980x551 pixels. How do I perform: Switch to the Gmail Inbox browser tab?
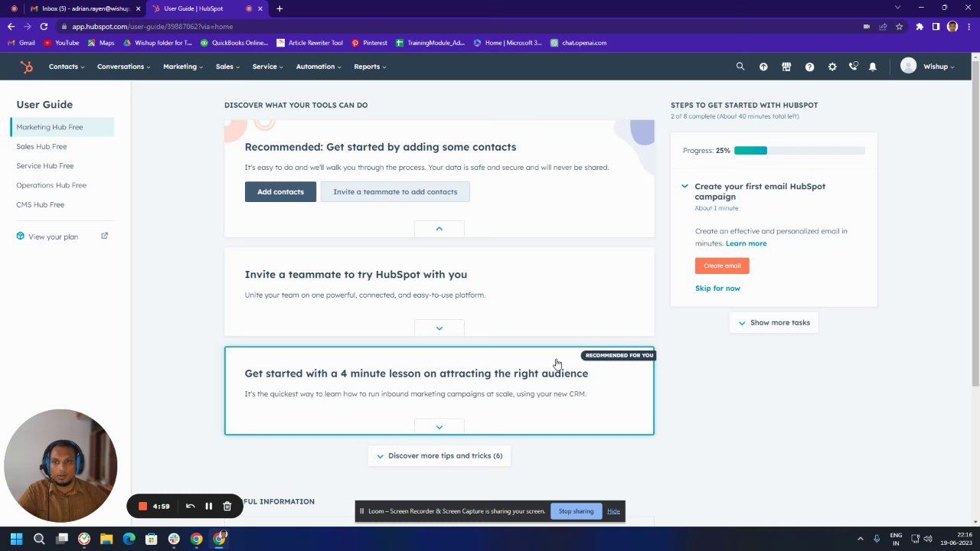point(84,8)
